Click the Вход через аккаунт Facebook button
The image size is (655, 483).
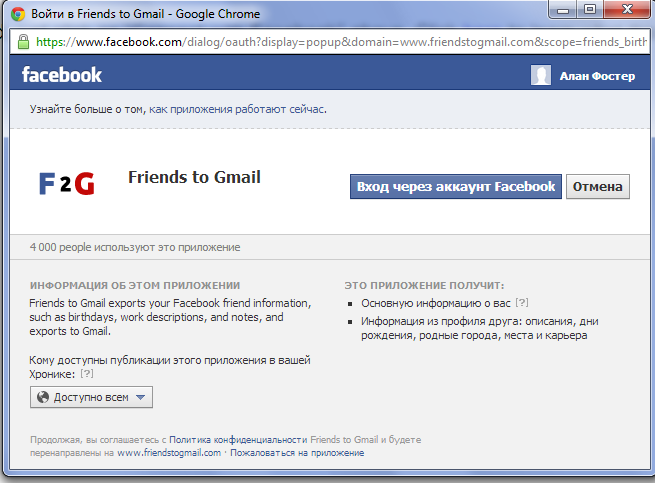(456, 186)
